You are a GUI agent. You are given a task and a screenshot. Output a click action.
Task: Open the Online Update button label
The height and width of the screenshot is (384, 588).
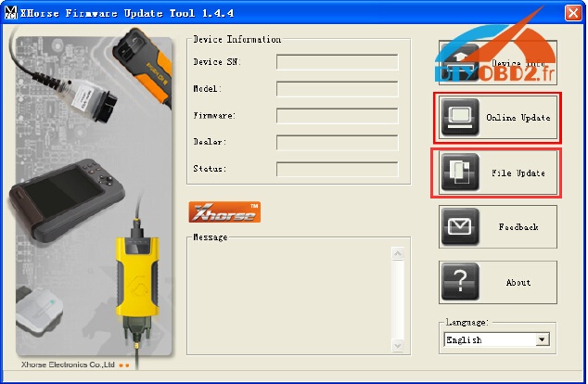tap(518, 118)
